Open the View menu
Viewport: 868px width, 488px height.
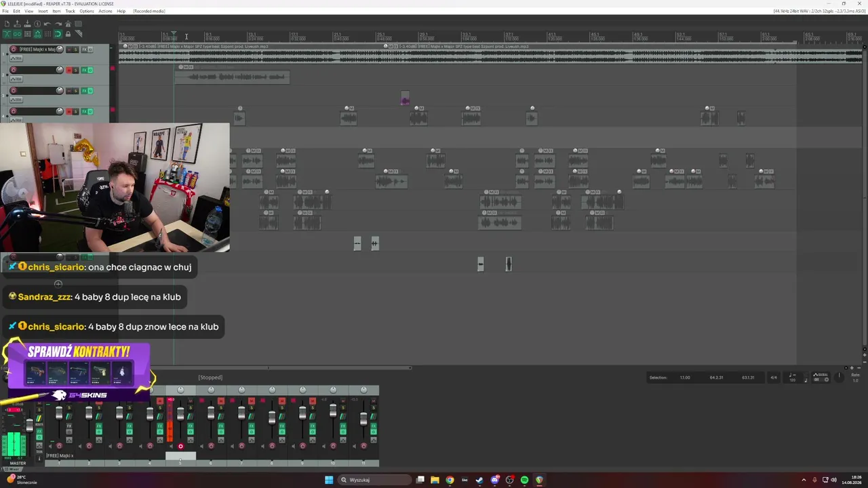[28, 12]
